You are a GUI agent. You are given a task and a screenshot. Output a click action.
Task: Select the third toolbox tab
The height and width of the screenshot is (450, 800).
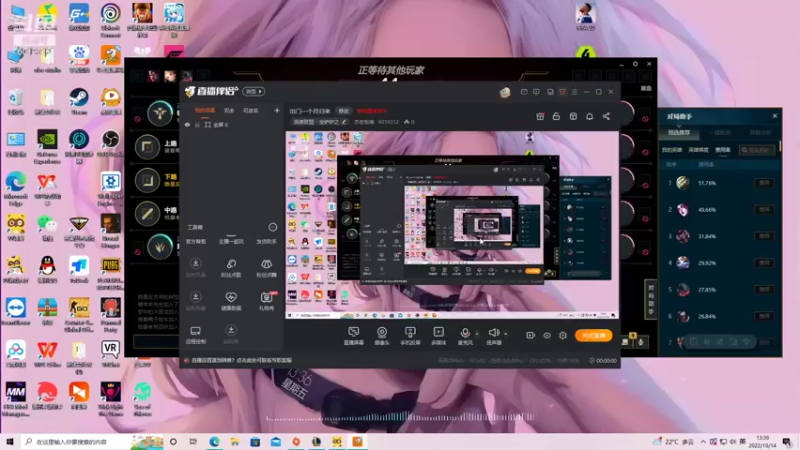point(266,241)
